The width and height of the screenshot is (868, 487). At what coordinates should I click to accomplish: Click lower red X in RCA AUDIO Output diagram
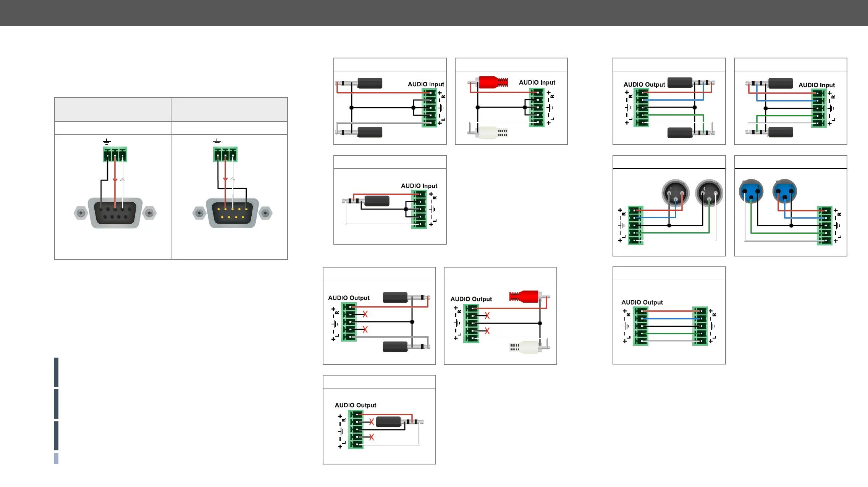click(x=487, y=331)
